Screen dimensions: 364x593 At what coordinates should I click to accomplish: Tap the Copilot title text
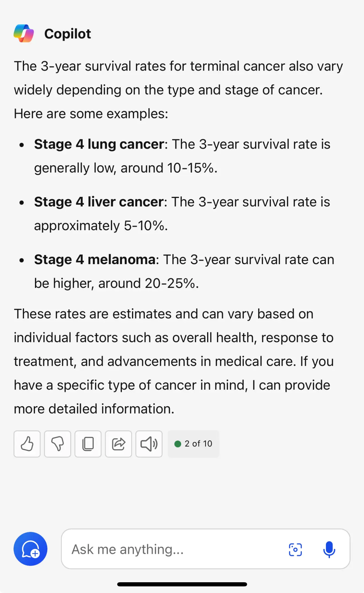pos(68,34)
